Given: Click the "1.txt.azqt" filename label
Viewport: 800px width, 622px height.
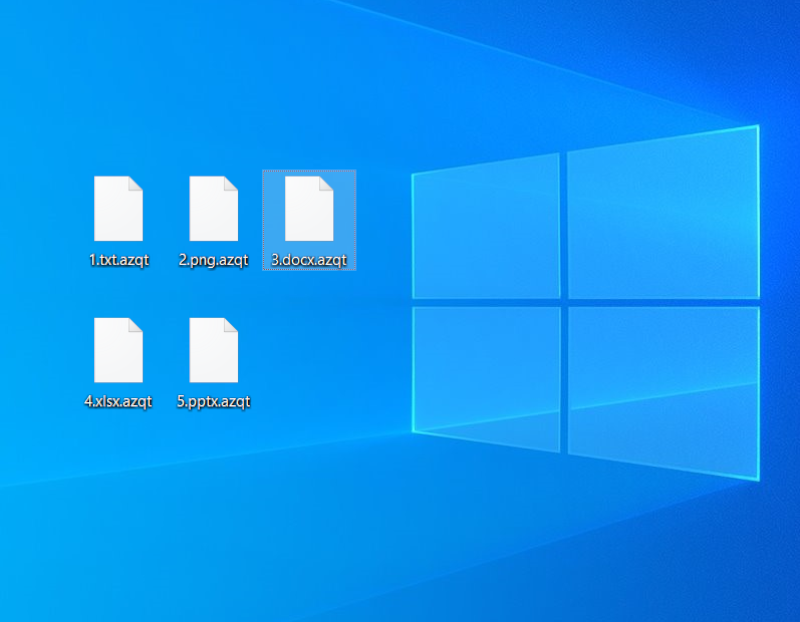Looking at the screenshot, I should 118,261.
